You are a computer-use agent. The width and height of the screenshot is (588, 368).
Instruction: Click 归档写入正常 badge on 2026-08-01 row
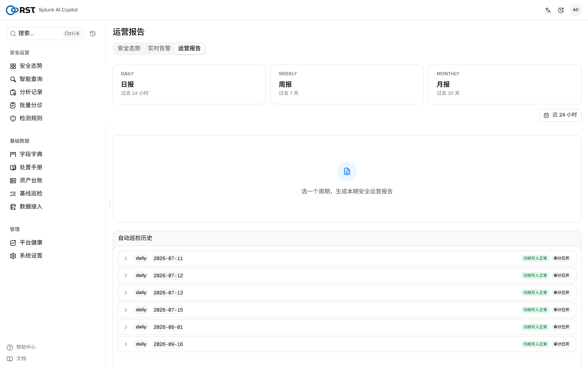tap(535, 327)
